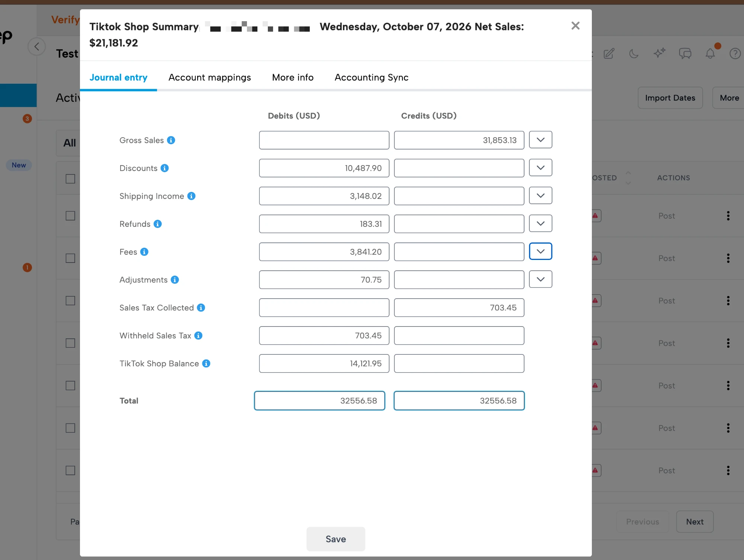Click the Discounts debit input field
The height and width of the screenshot is (560, 744).
[x=324, y=168]
